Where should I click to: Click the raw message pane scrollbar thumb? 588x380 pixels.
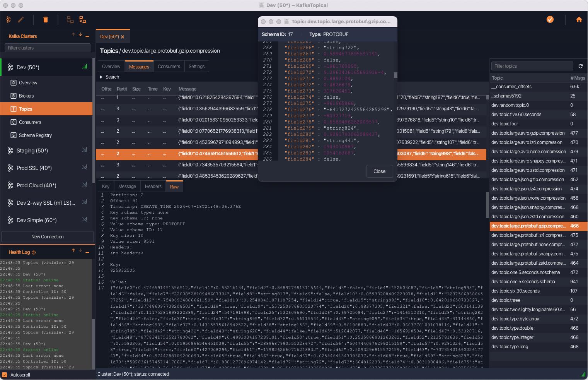pyautogui.click(x=487, y=205)
